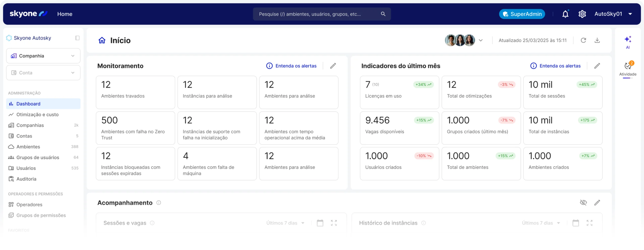Image resolution: width=644 pixels, height=250 pixels.
Task: Open the Atividade panel icon
Action: pyautogui.click(x=628, y=66)
